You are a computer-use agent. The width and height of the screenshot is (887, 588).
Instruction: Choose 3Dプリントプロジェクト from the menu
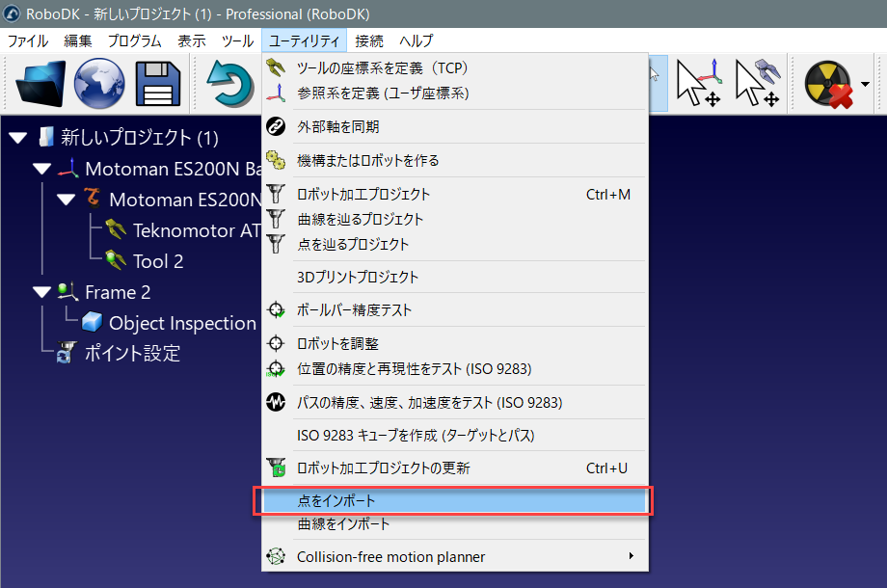pos(455,277)
